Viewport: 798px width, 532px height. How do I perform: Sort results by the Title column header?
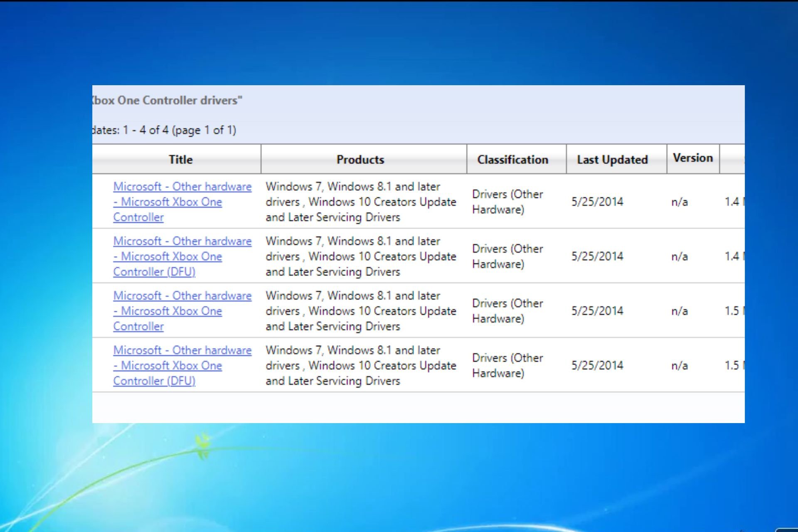[180, 160]
